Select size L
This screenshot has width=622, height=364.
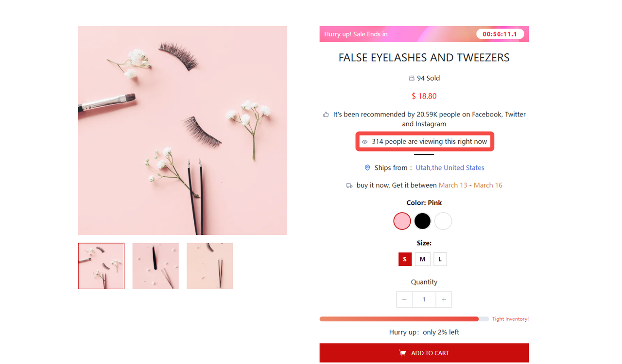[440, 259]
